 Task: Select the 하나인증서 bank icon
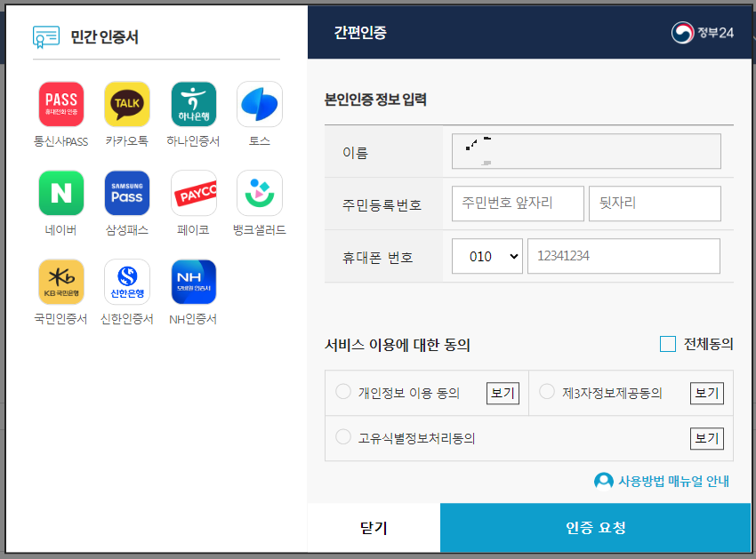(x=194, y=104)
